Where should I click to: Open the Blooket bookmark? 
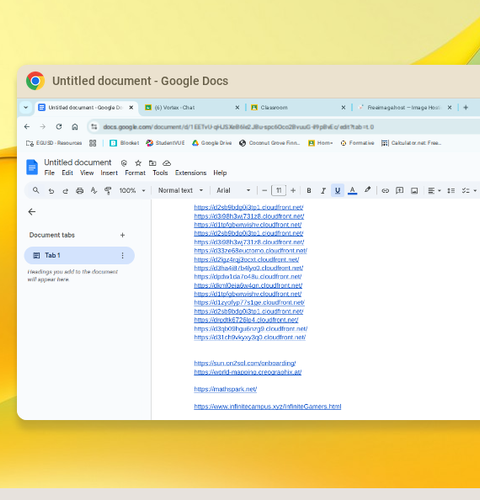(124, 143)
